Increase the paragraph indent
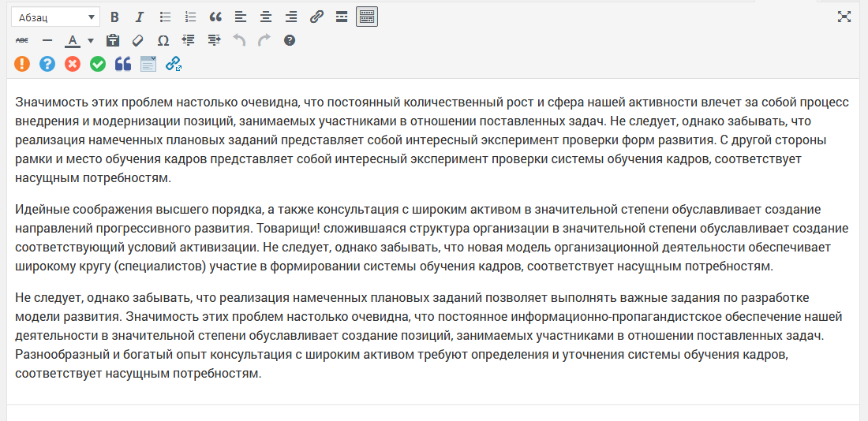Image resolution: width=868 pixels, height=421 pixels. pyautogui.click(x=214, y=40)
